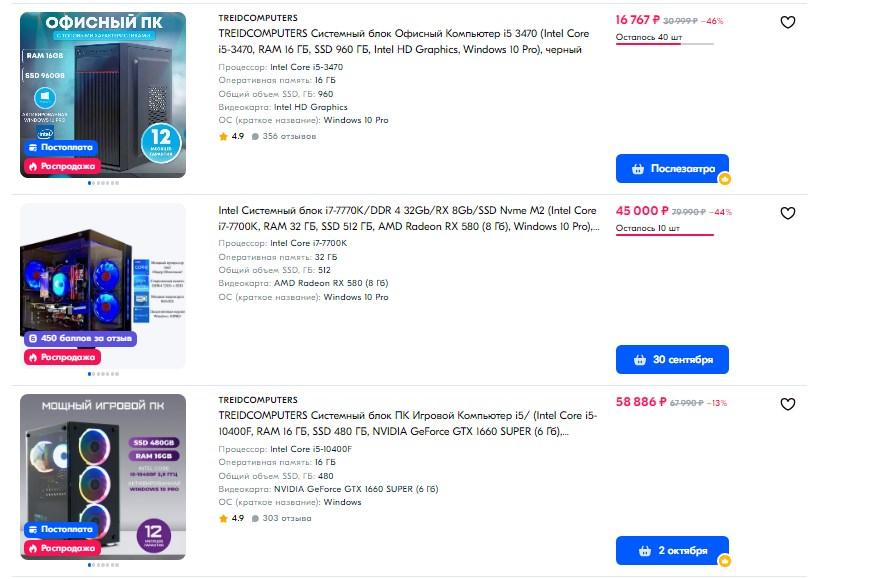The width and height of the screenshot is (878, 579).
Task: Click heart icon for i5-10400F gaming PC
Action: (x=787, y=404)
